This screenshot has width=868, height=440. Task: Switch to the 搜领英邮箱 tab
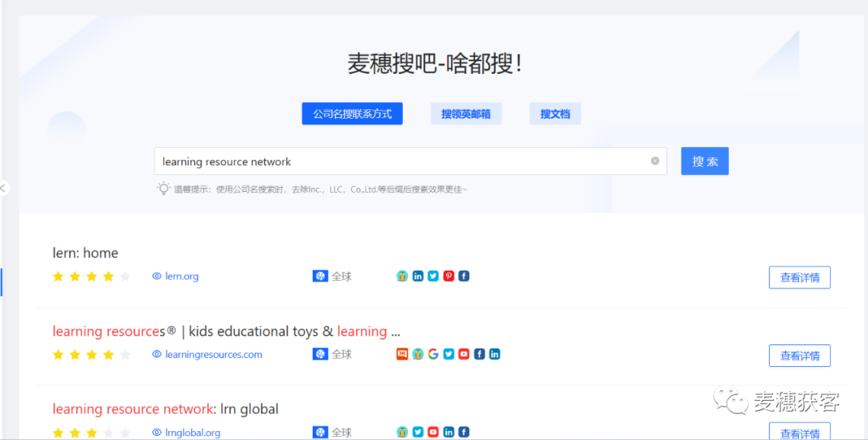(x=466, y=114)
